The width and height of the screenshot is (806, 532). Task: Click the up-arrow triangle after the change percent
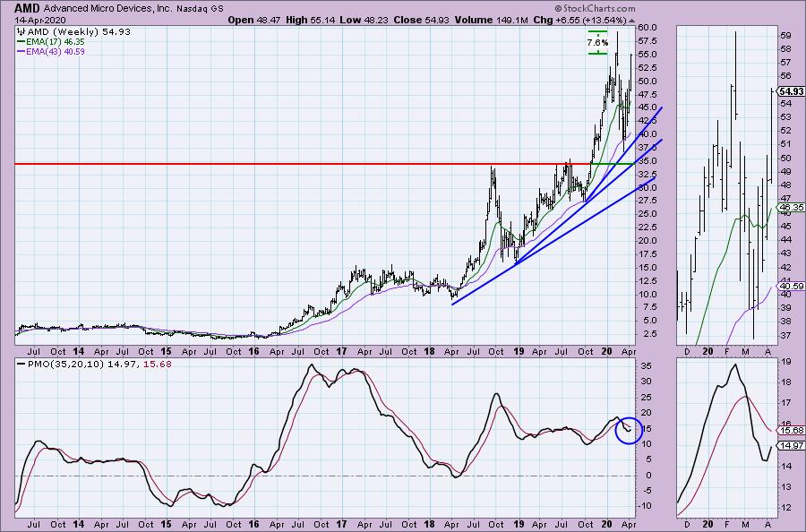(631, 21)
